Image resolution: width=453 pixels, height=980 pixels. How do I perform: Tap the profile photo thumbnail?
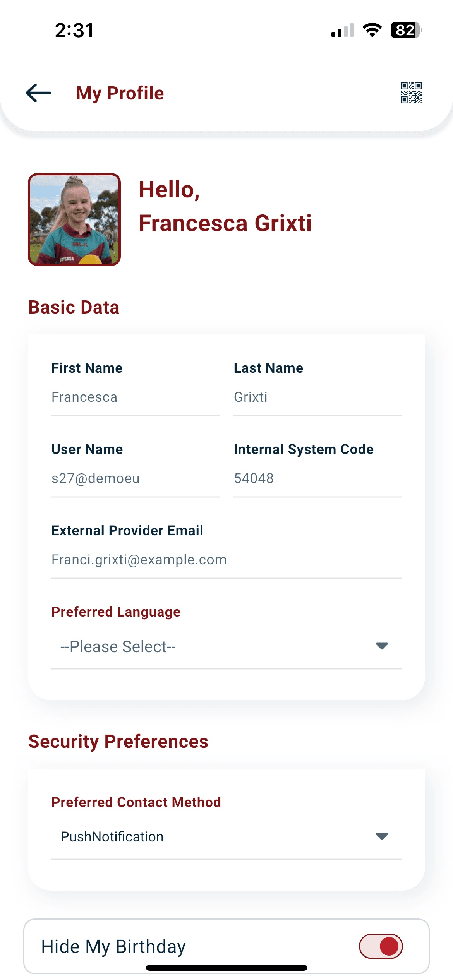coord(74,219)
